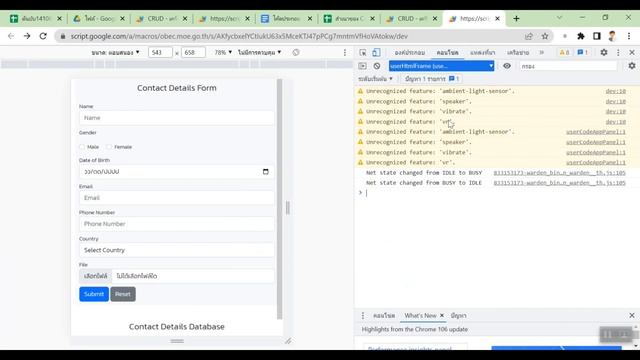Reload the page
This screenshot has height=360, width=640.
pyautogui.click(x=43, y=36)
